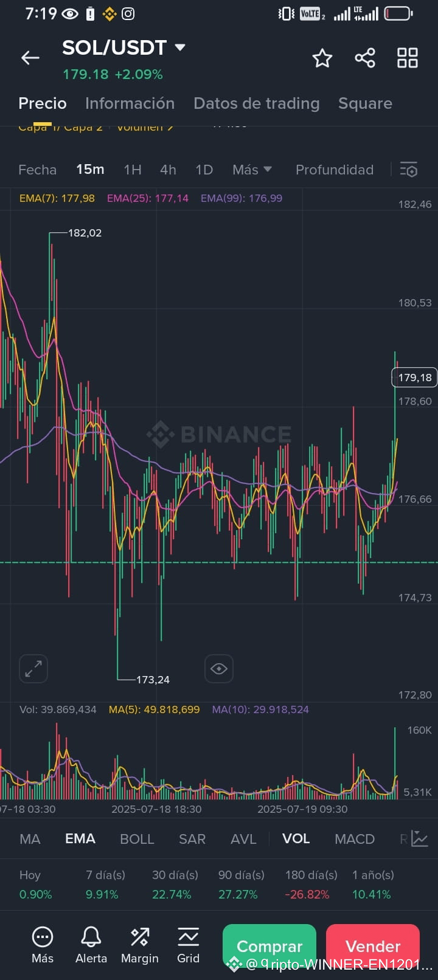The height and width of the screenshot is (980, 438).
Task: Tap the Binance notification icon in the status bar
Action: pyautogui.click(x=109, y=13)
